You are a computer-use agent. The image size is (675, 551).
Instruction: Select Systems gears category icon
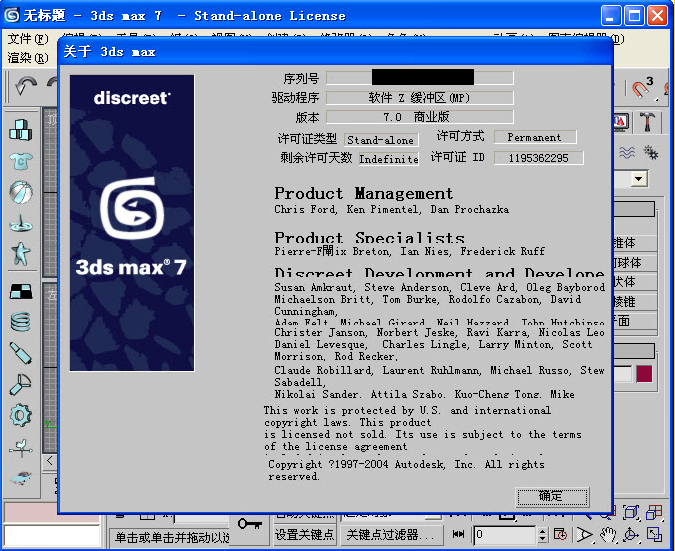click(x=650, y=152)
